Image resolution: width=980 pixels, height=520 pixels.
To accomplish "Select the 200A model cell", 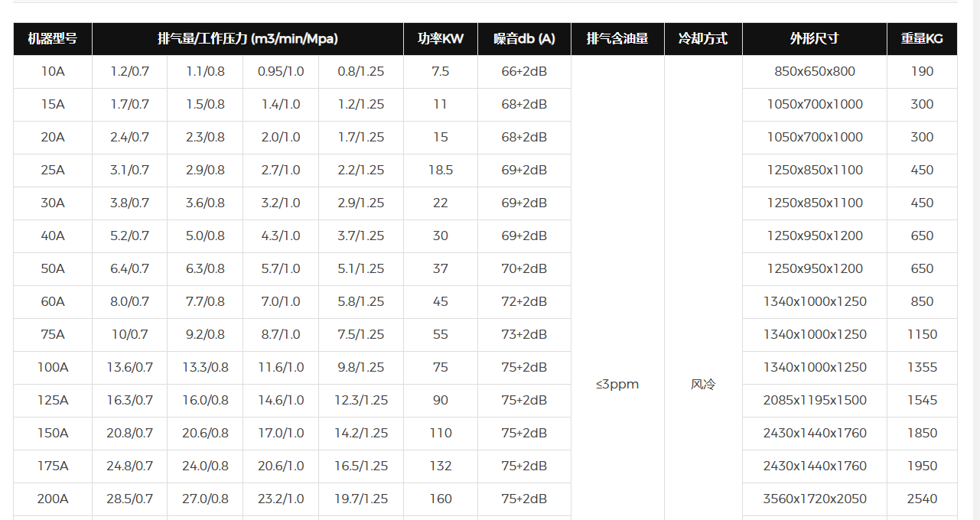I will click(x=53, y=499).
